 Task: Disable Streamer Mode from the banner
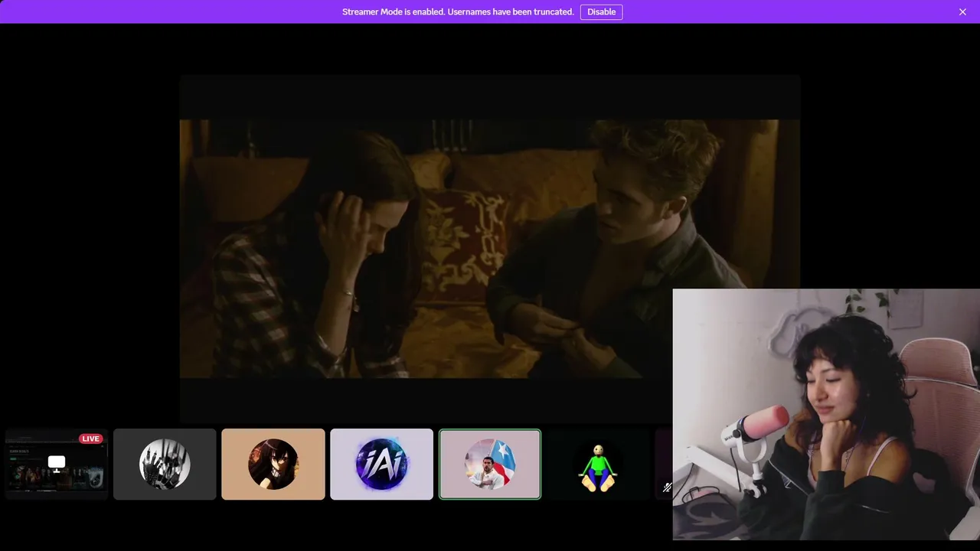[x=601, y=11]
